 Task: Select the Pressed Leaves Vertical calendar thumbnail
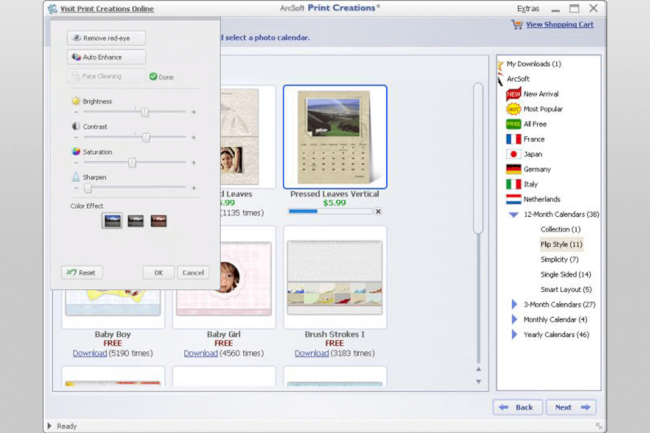click(x=335, y=137)
